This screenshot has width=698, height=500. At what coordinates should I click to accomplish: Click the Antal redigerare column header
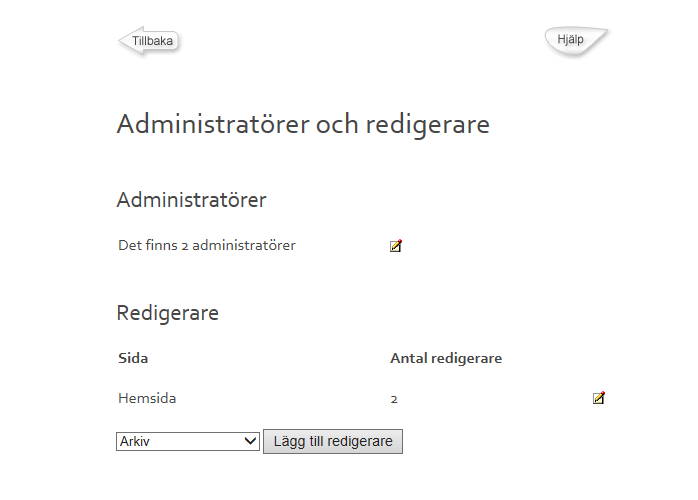446,358
